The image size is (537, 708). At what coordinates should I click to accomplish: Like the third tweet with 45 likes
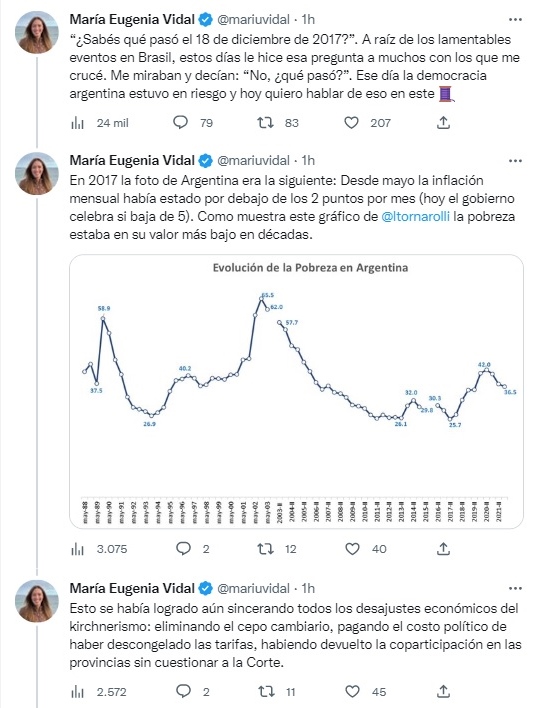pyautogui.click(x=352, y=691)
